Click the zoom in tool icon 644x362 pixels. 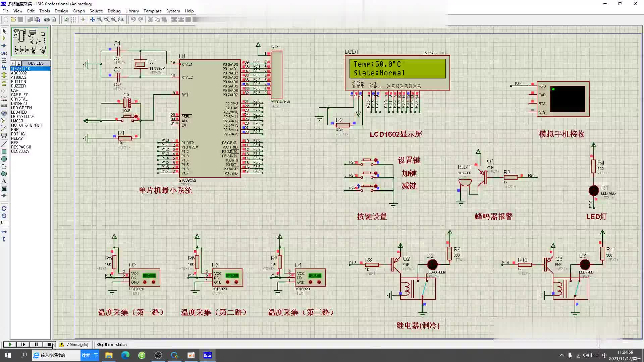pos(100,19)
